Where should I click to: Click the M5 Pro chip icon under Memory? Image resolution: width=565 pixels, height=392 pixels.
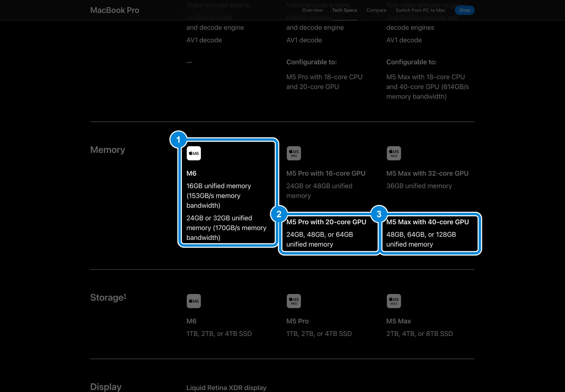pyautogui.click(x=294, y=153)
